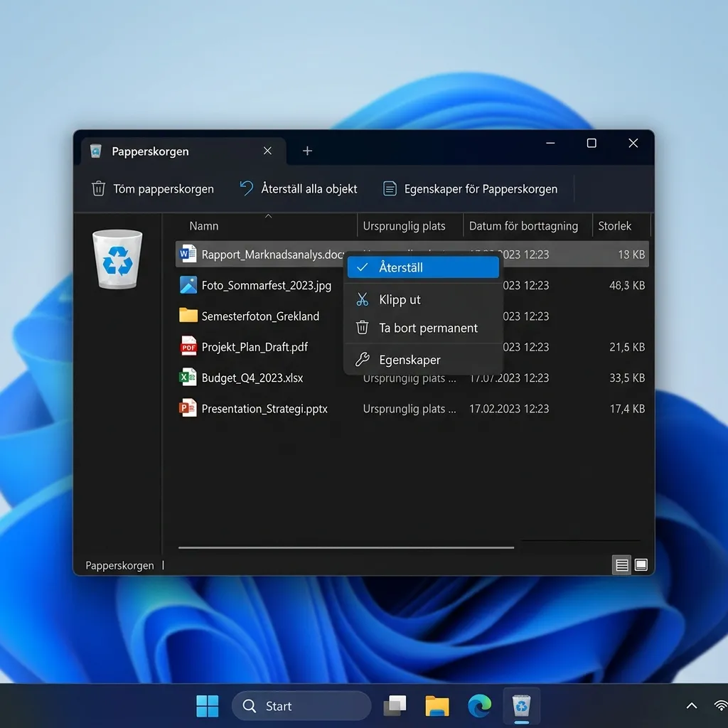Click the Start search box in taskbar
The height and width of the screenshot is (728, 728).
(301, 706)
